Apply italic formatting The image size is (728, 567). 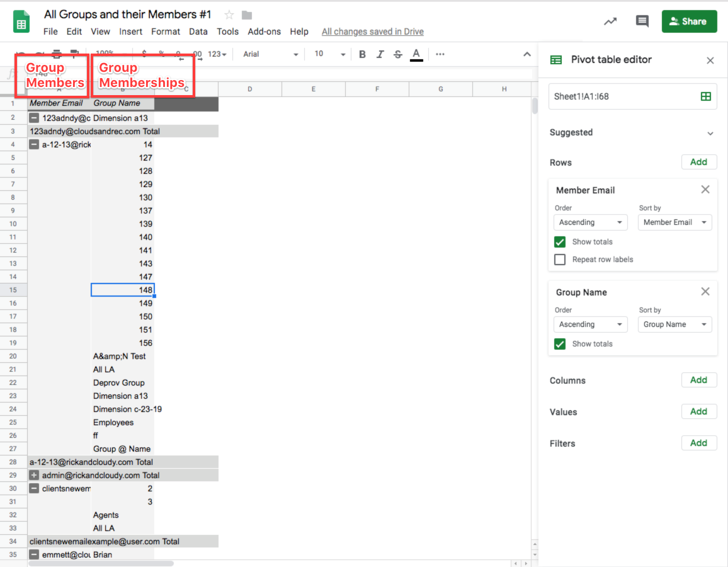[x=380, y=54]
